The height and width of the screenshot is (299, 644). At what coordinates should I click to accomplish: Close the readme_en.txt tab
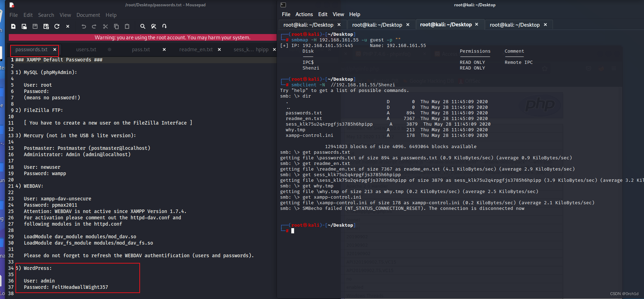point(219,49)
